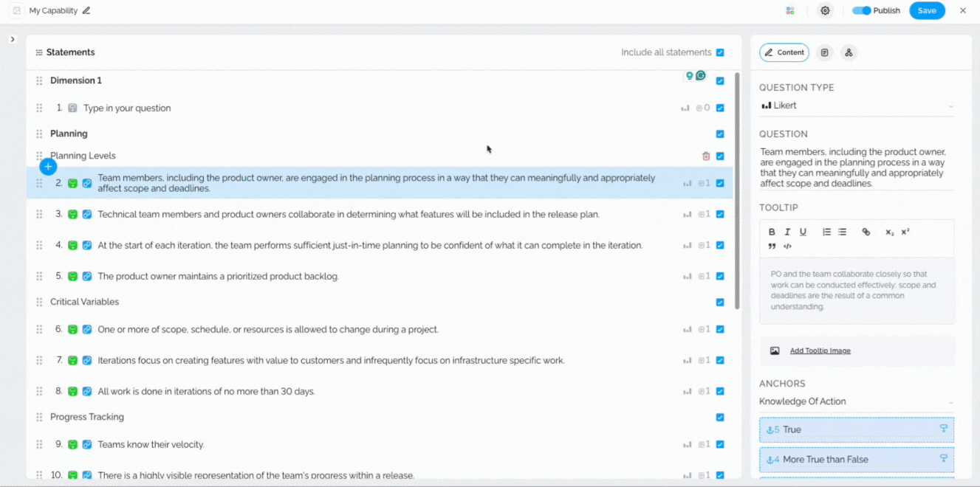
Task: Switch to the Content tab
Action: [784, 53]
